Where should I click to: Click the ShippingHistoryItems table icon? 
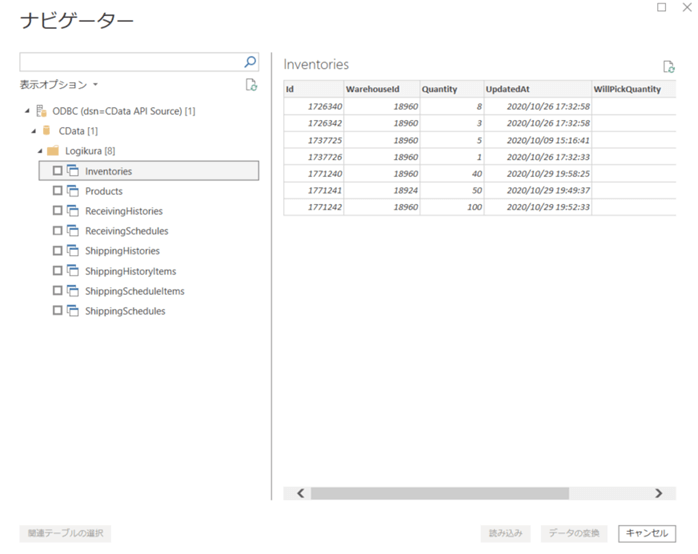click(73, 271)
